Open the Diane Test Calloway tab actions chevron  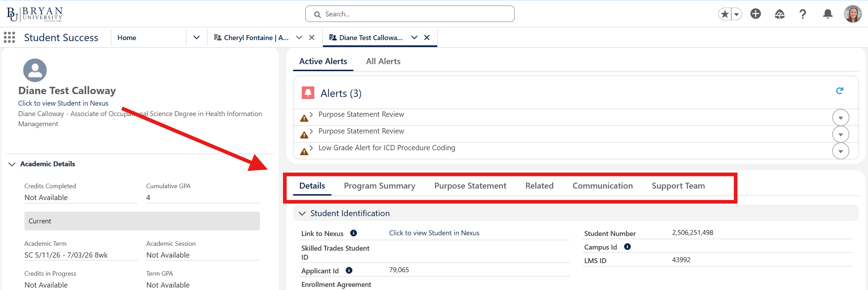(x=414, y=37)
